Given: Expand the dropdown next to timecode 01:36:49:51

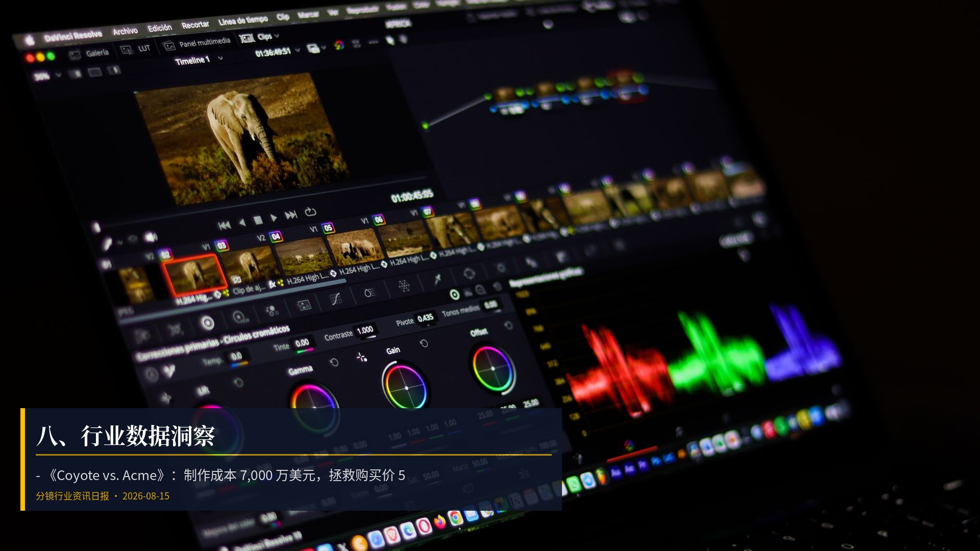Looking at the screenshot, I should (x=298, y=51).
